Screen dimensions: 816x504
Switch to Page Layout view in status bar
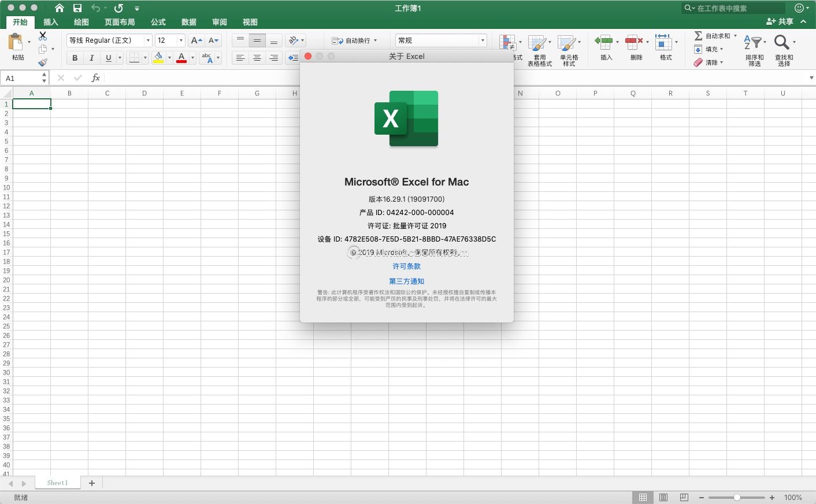tap(663, 498)
